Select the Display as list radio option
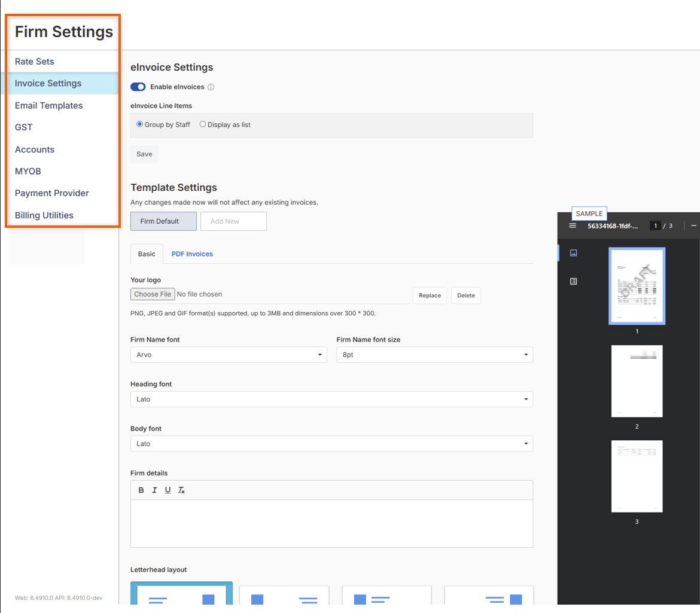This screenshot has width=700, height=613. click(x=203, y=124)
